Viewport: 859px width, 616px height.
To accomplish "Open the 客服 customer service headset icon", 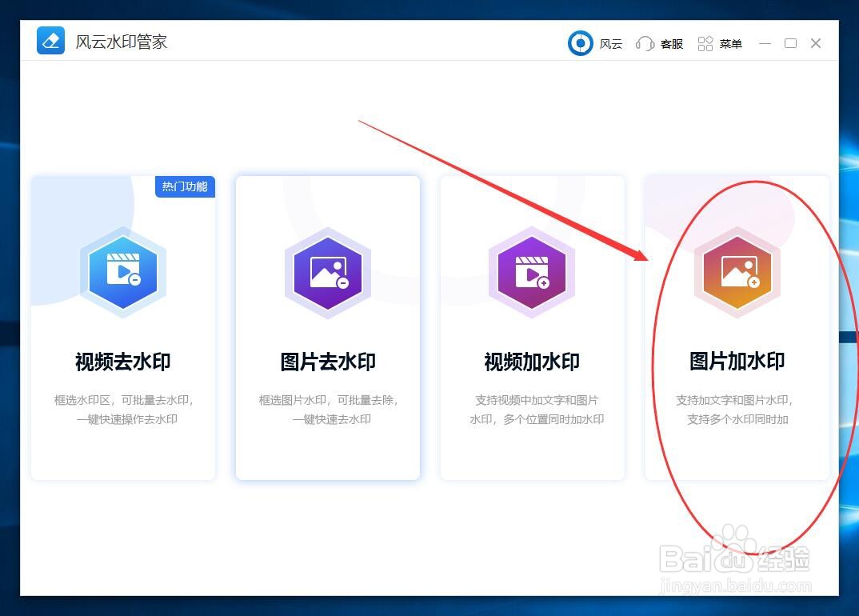I will point(645,43).
